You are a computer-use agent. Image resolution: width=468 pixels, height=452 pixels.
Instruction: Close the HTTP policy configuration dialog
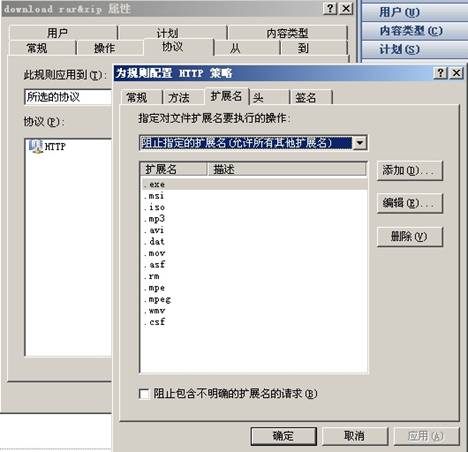click(457, 73)
